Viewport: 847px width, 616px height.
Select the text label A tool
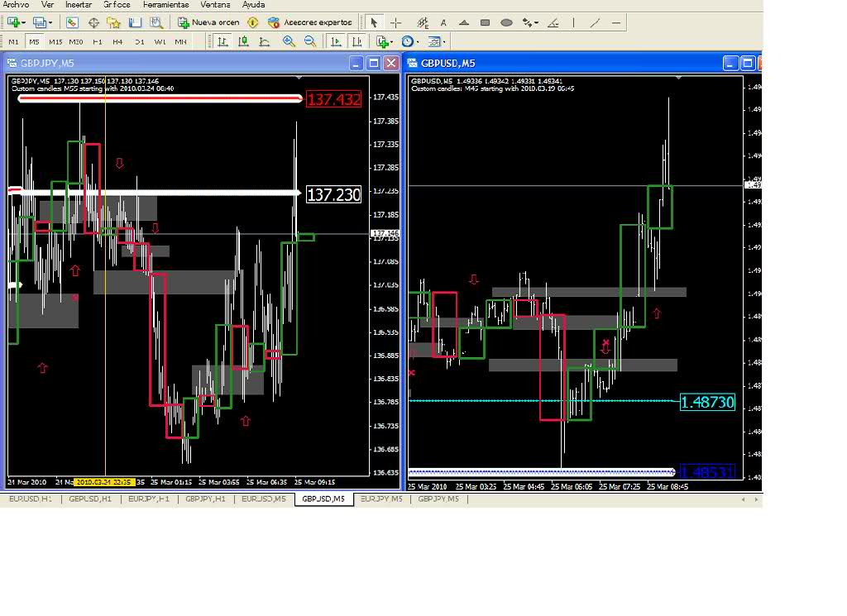(443, 22)
